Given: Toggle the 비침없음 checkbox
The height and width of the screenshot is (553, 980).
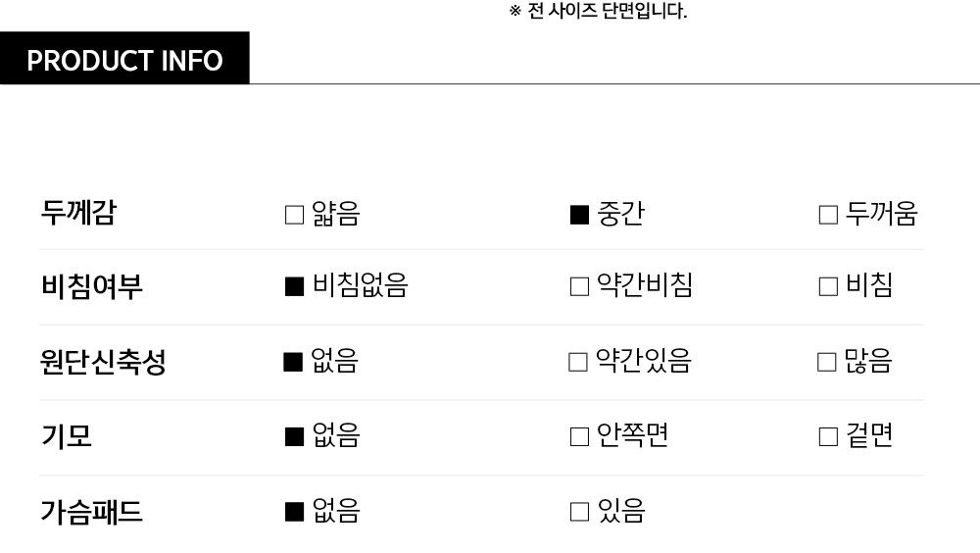Looking at the screenshot, I should (294, 286).
